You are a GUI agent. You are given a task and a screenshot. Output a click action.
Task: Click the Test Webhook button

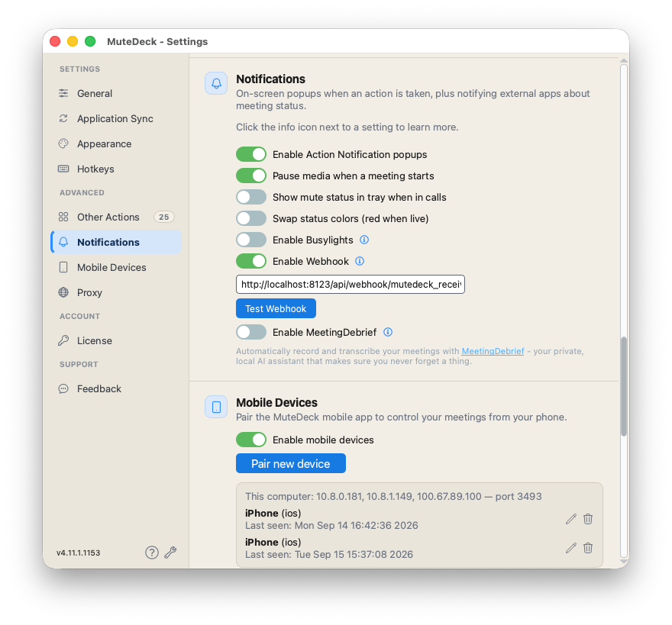(x=276, y=308)
